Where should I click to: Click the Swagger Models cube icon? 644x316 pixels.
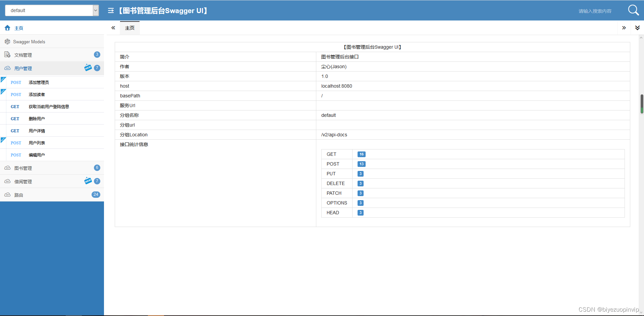click(x=7, y=42)
